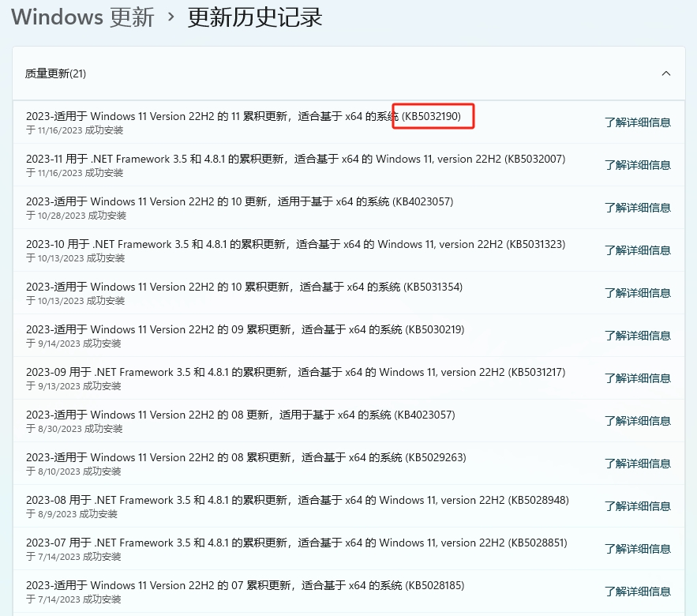Viewport: 697px width, 616px height.
Task: Open details for .NET update KB5028851
Action: [636, 548]
